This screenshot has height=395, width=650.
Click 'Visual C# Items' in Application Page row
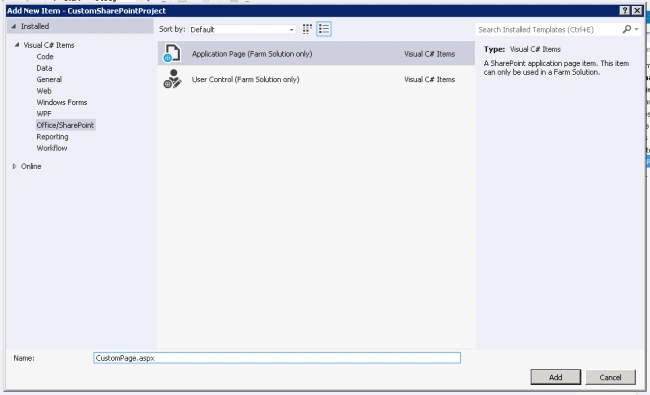click(429, 54)
